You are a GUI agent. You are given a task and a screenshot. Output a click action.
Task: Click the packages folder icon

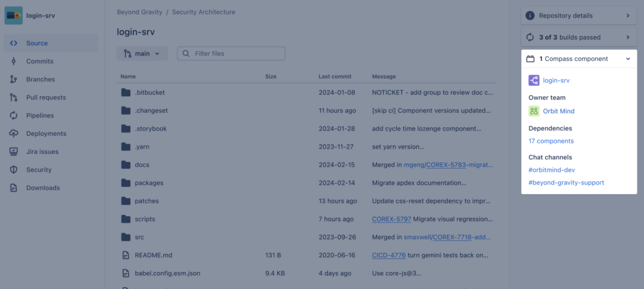point(126,183)
